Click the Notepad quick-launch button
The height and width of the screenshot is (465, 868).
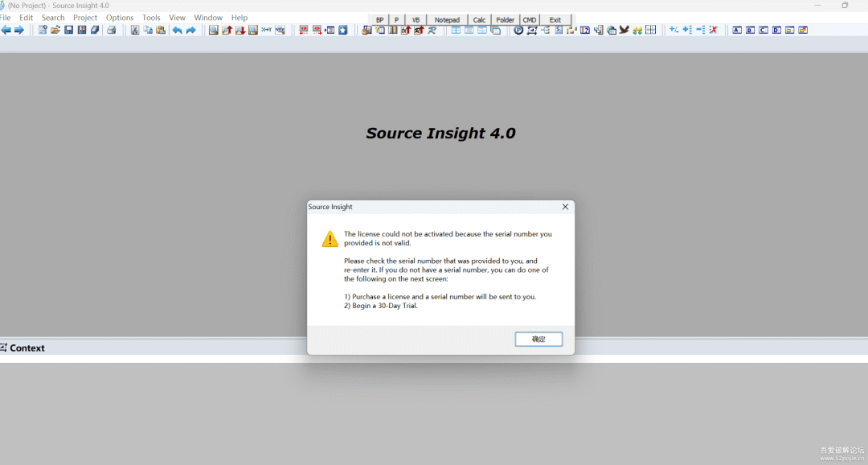447,20
